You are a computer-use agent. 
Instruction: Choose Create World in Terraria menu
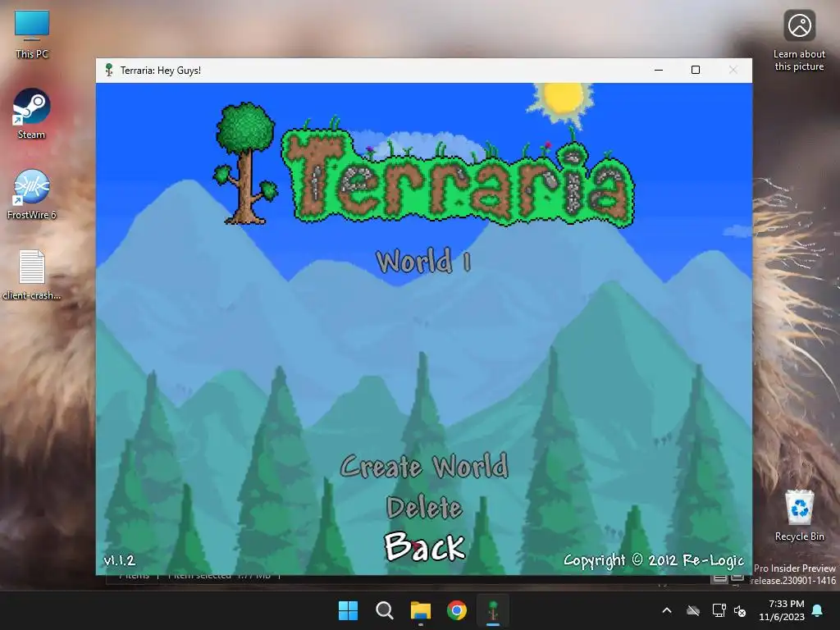pos(424,466)
